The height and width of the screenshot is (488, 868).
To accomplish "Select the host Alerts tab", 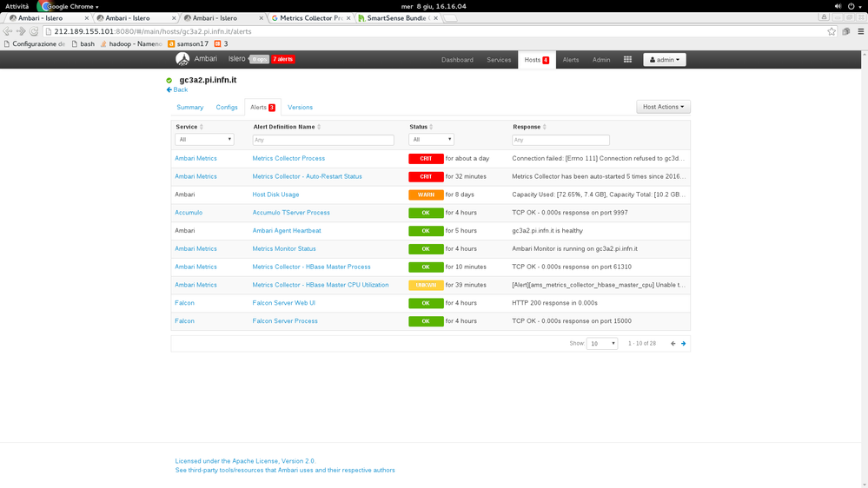I will click(x=262, y=108).
